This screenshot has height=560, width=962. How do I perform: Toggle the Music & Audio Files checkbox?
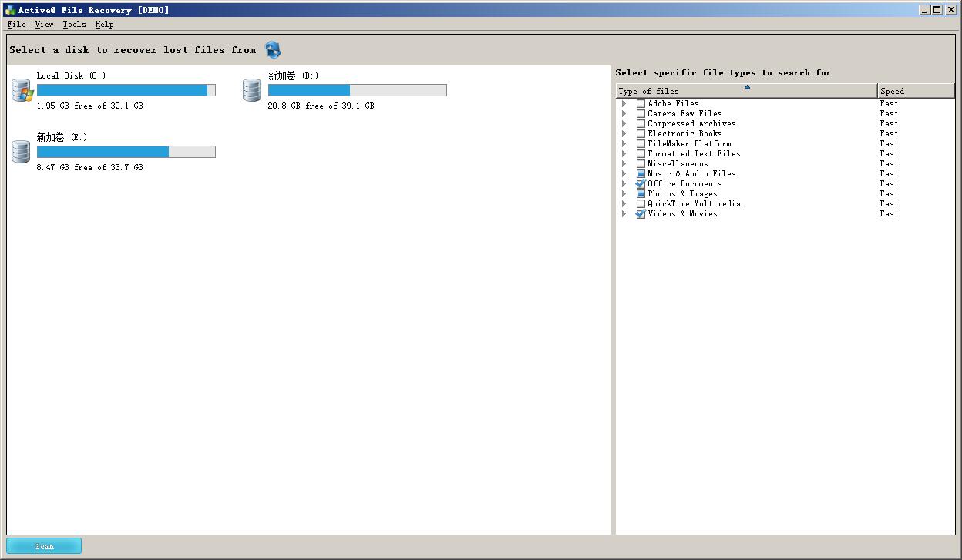pyautogui.click(x=641, y=174)
